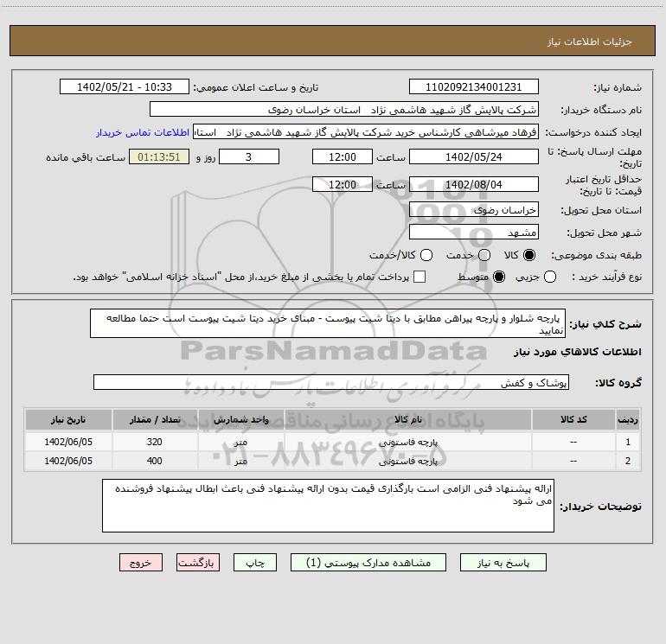Image resolution: width=666 pixels, height=644 pixels.
Task: Click the buyer organization name field
Action: pos(344,109)
